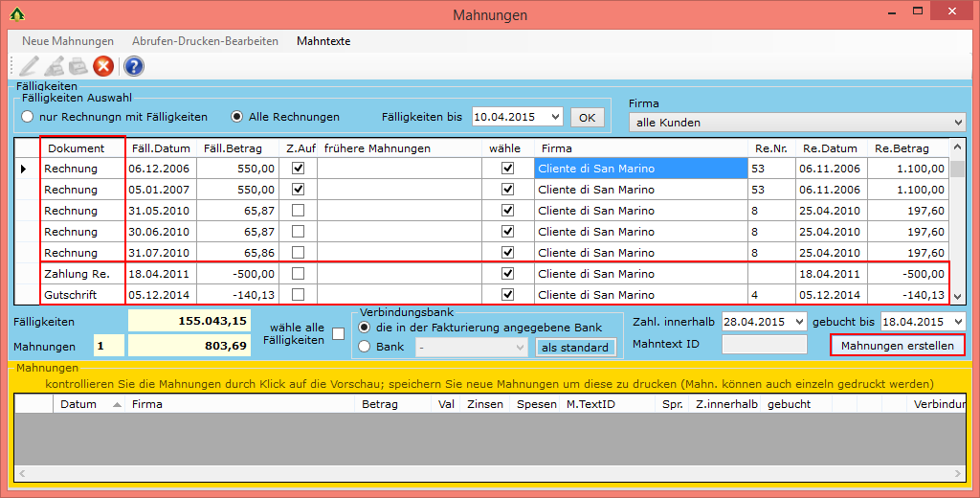
Task: Click the upper table's scroll-up arrow
Action: (957, 147)
